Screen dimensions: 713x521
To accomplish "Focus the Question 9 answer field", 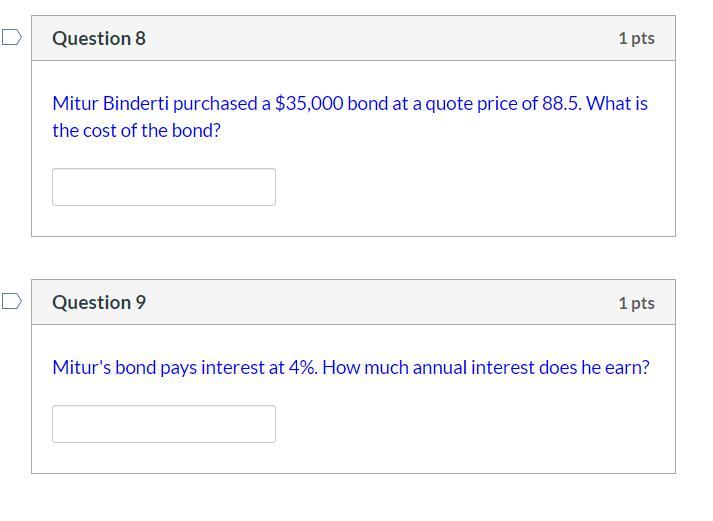I will pos(164,424).
